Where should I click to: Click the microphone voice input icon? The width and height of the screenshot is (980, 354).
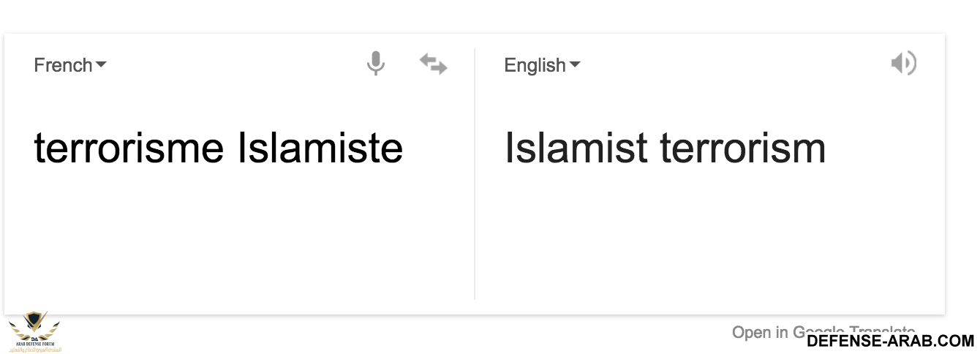coord(376,64)
